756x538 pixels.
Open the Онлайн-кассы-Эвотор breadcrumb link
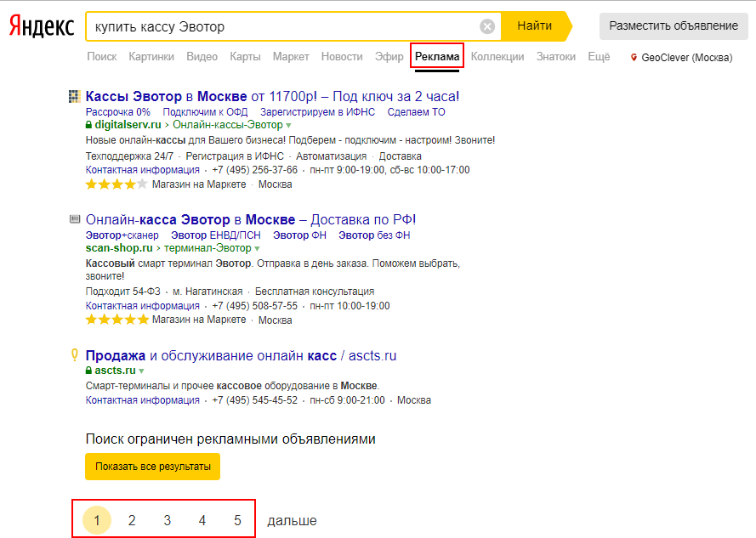(228, 125)
